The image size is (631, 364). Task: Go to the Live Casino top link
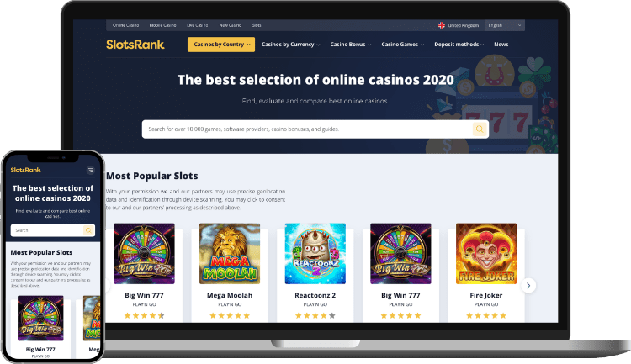197,25
